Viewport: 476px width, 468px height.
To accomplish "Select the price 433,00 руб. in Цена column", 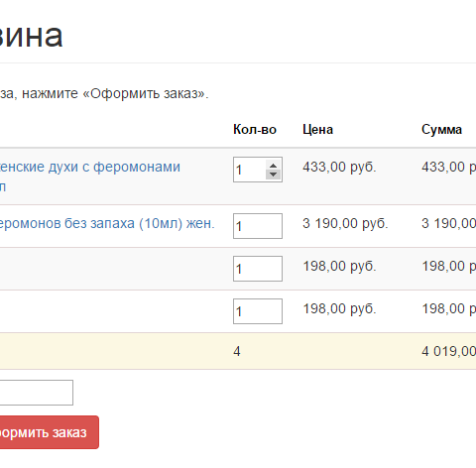I will (x=339, y=167).
